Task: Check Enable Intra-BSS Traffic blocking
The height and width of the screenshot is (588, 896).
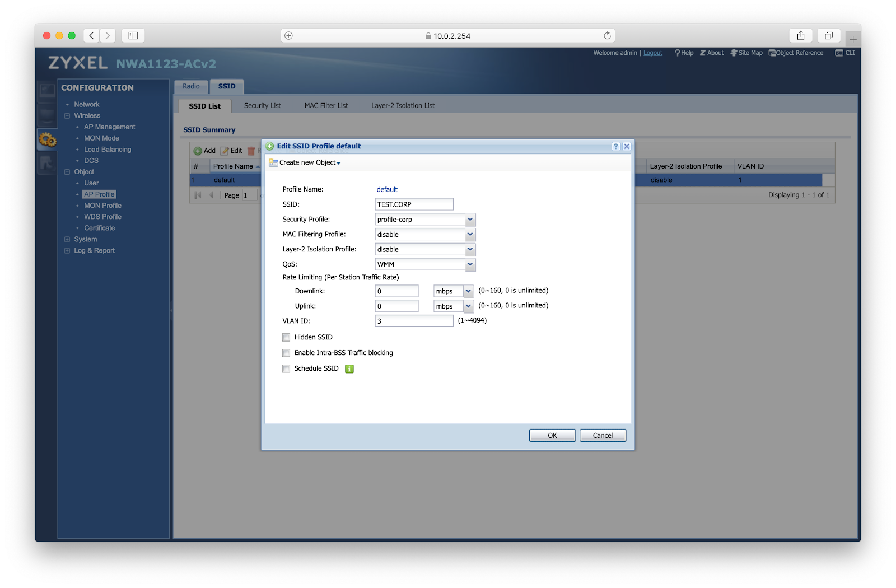Action: tap(286, 353)
